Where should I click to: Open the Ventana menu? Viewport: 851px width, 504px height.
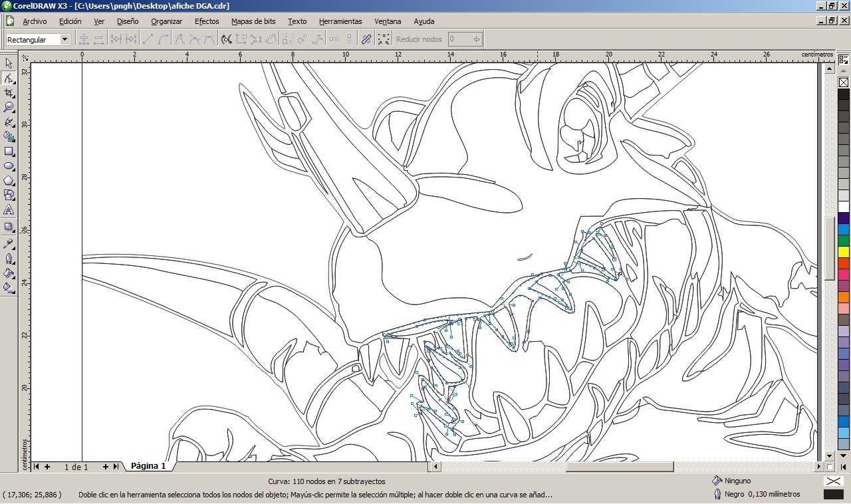[388, 21]
